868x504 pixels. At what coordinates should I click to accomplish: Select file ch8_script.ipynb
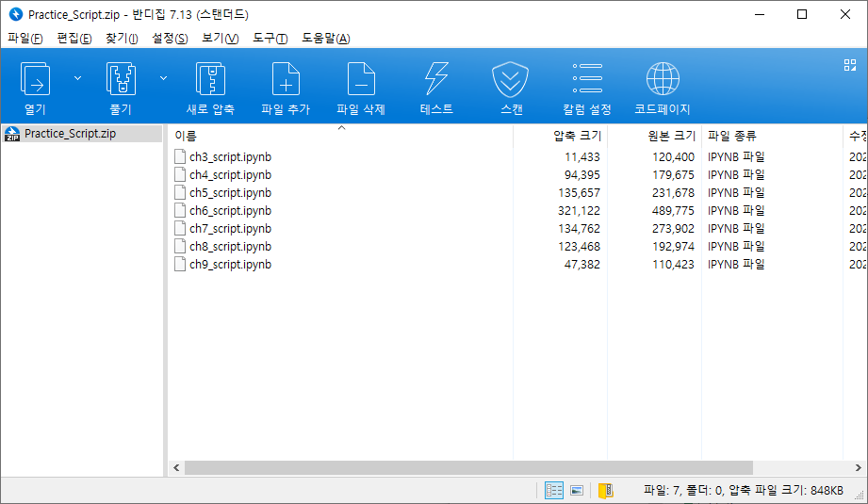click(230, 247)
